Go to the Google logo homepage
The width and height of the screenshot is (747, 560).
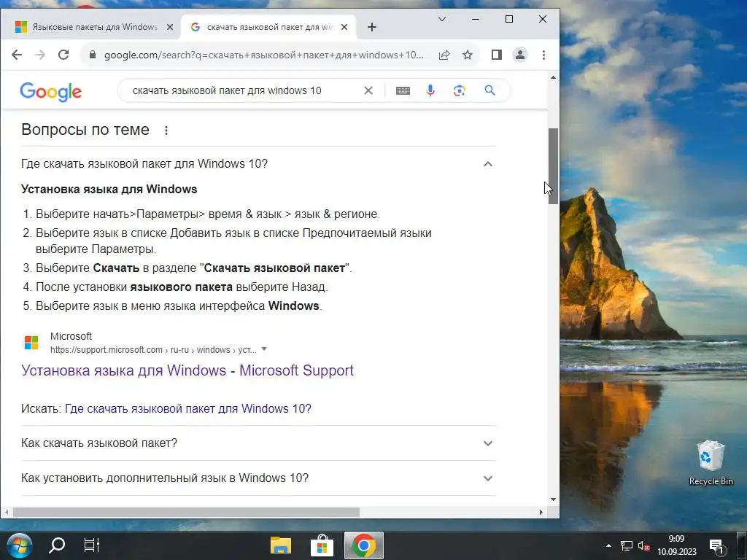(x=51, y=92)
